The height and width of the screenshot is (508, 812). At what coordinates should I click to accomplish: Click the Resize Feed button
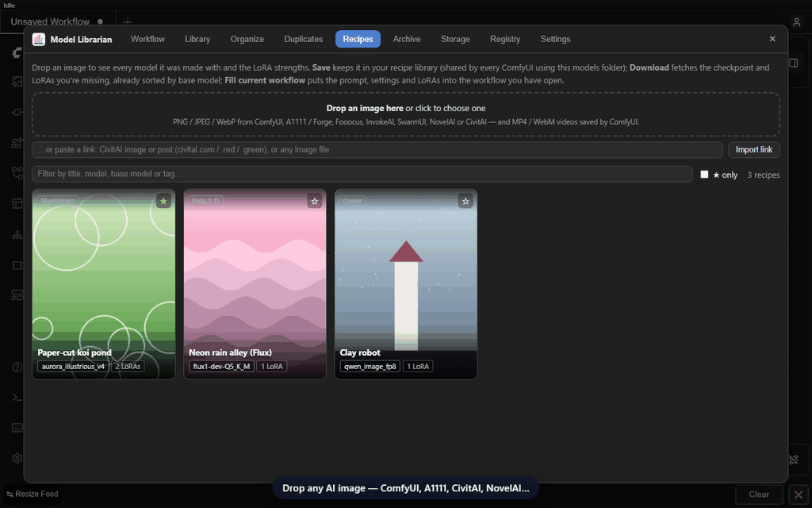(x=33, y=494)
